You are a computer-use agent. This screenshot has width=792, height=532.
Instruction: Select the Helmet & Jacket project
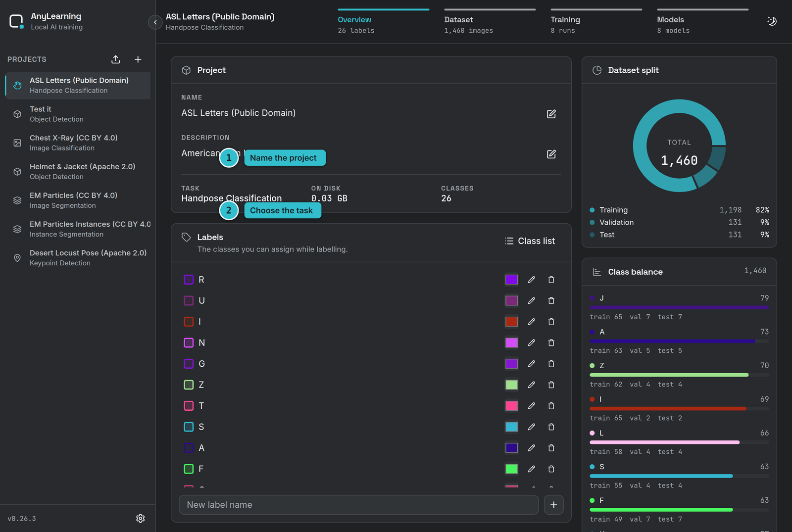[78, 171]
